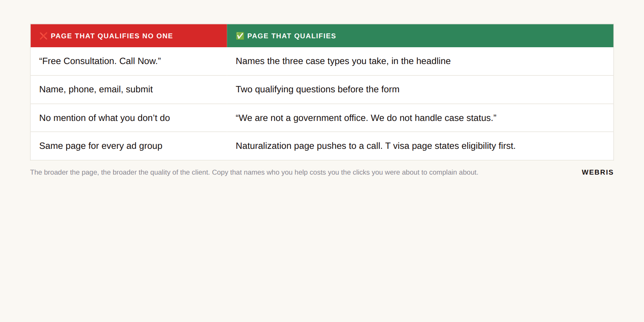
Task: Select the 'PAGE THAT QUALIFIES' green header text
Action: [x=292, y=36]
